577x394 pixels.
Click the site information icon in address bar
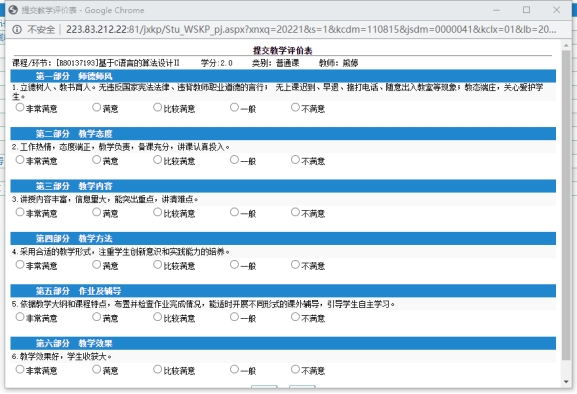coord(17,29)
